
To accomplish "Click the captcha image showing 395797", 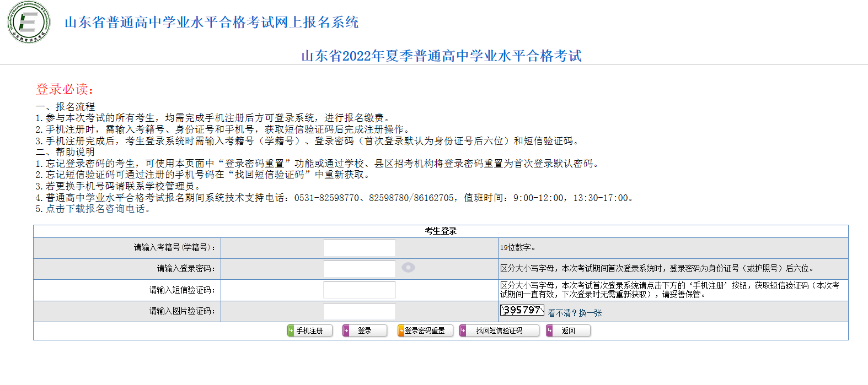I will pos(522,310).
